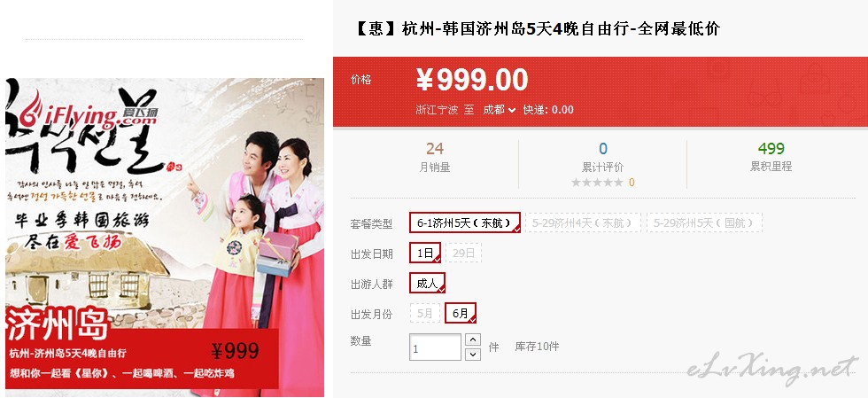Select the 成人 traveler group option
The height and width of the screenshot is (398, 868).
427,284
